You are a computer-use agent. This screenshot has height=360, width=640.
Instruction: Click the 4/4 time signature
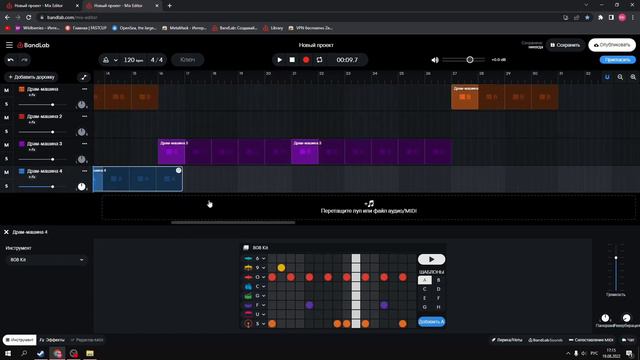[x=157, y=60]
